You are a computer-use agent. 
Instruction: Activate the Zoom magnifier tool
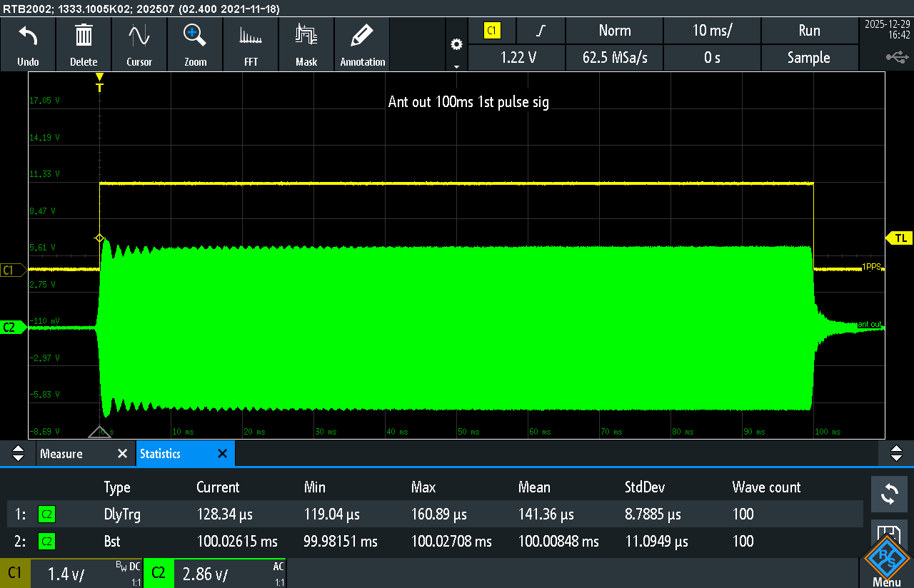coord(195,36)
